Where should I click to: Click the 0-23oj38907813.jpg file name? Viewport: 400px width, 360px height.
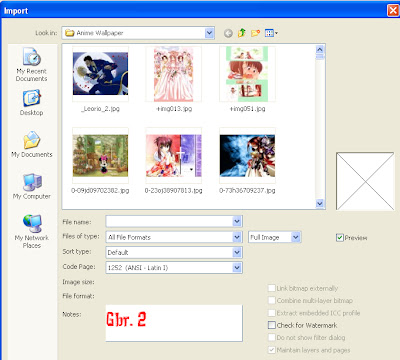[x=174, y=190]
